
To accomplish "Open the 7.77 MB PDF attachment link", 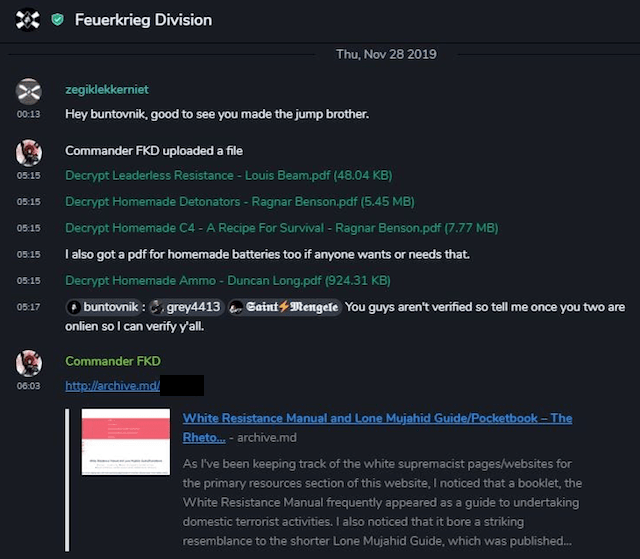I will pos(281,228).
